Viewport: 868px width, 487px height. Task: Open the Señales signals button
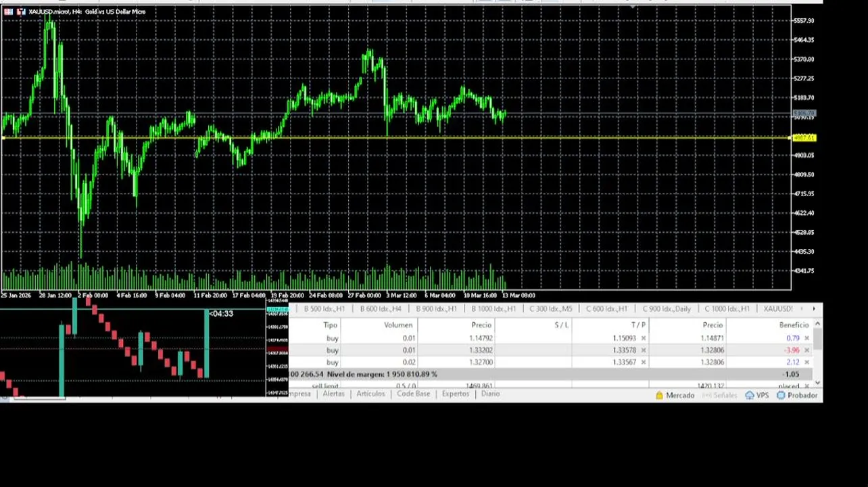point(719,395)
